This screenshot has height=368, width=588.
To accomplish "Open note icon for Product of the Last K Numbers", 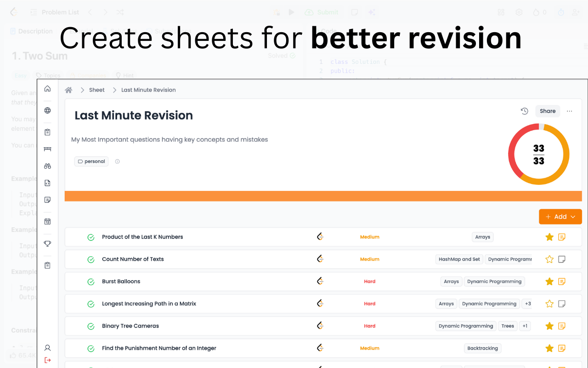I will pos(561,237).
